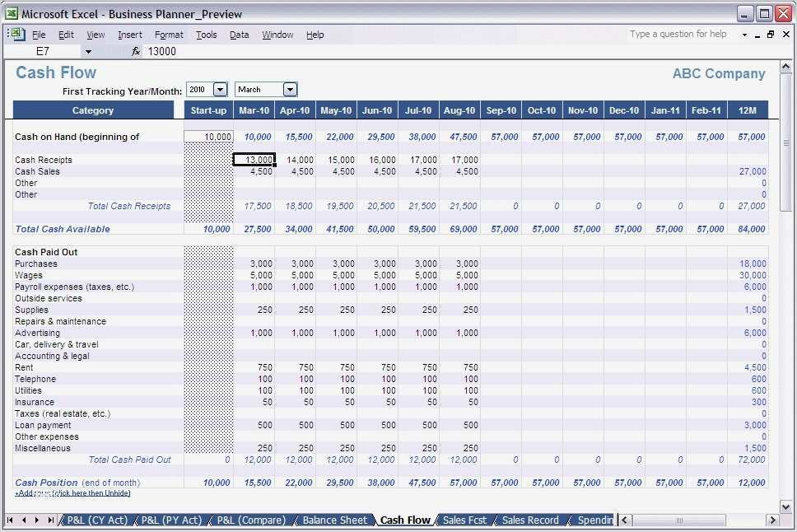Click the previous-sheet arrow near tabs
Viewport: 797px width, 532px height.
(22, 520)
